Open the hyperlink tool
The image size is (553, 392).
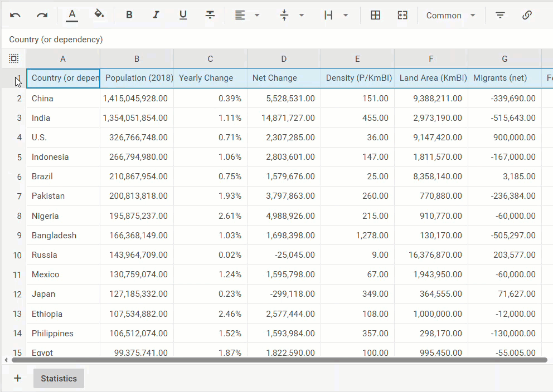tap(527, 15)
